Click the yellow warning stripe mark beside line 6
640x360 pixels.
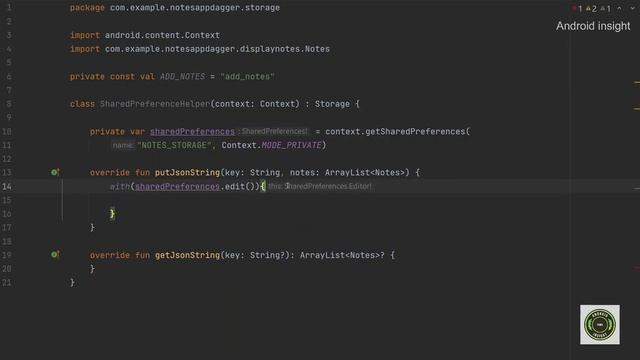click(x=637, y=82)
